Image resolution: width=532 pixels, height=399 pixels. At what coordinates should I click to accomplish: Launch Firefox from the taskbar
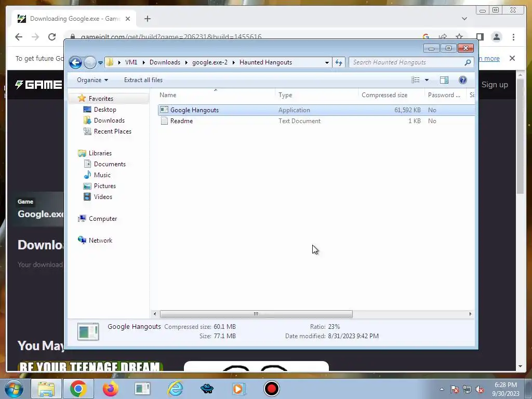pos(111,389)
